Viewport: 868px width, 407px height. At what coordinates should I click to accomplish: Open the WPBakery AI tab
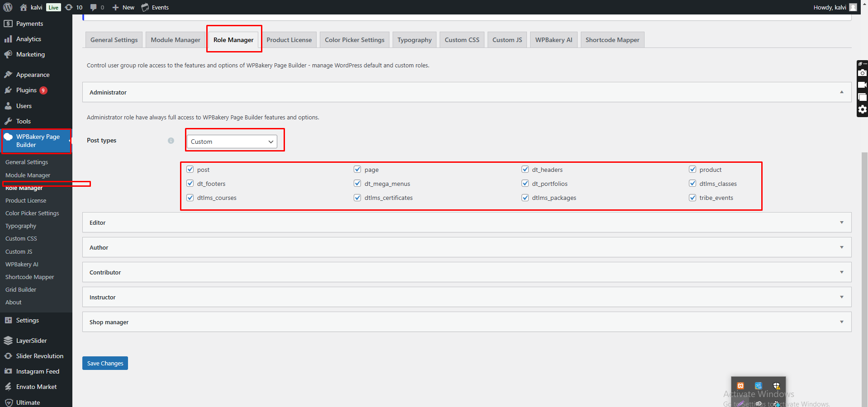(554, 40)
